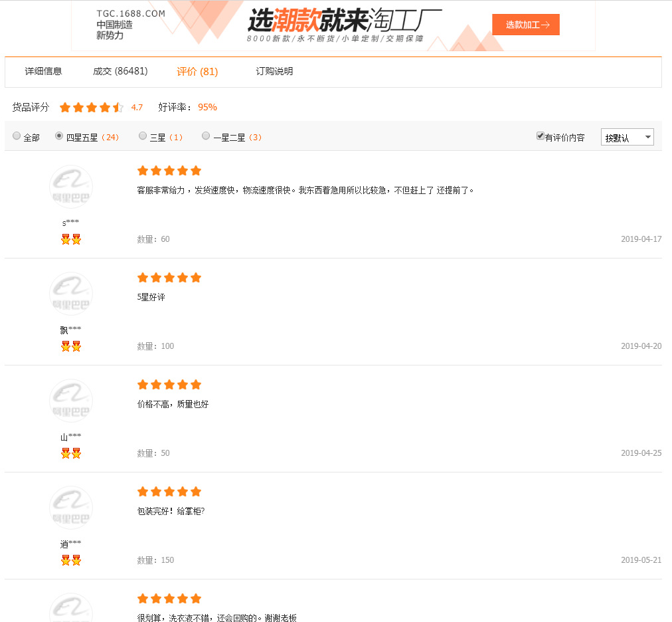This screenshot has height=622, width=672.
Task: Click reviewer name 山***
Action: [x=70, y=437]
